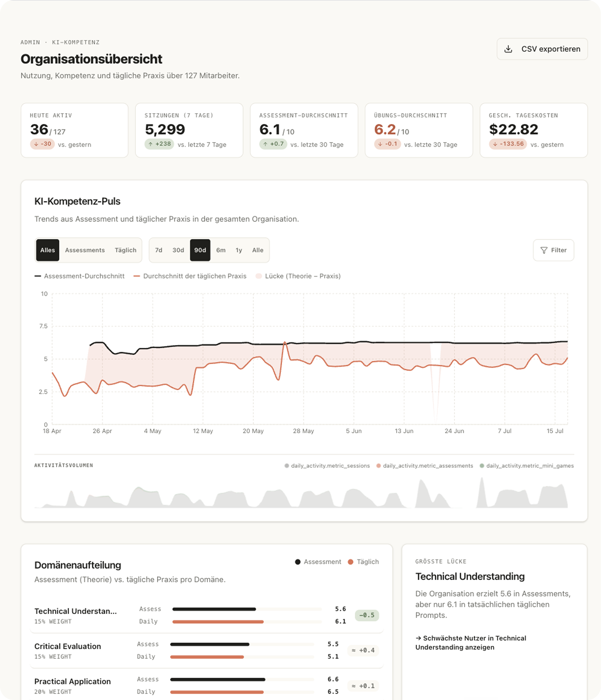Click the green mini_games legend dot
The width and height of the screenshot is (601, 700).
click(482, 466)
